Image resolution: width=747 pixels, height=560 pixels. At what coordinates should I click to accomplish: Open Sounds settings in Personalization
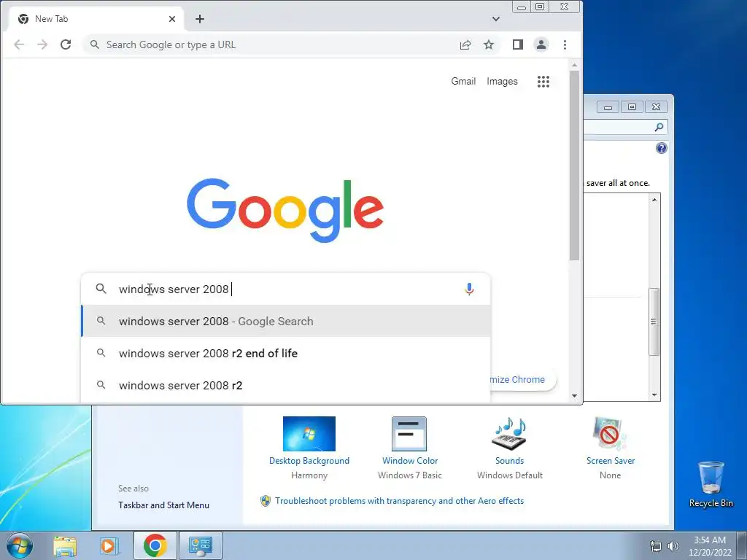[x=510, y=448]
